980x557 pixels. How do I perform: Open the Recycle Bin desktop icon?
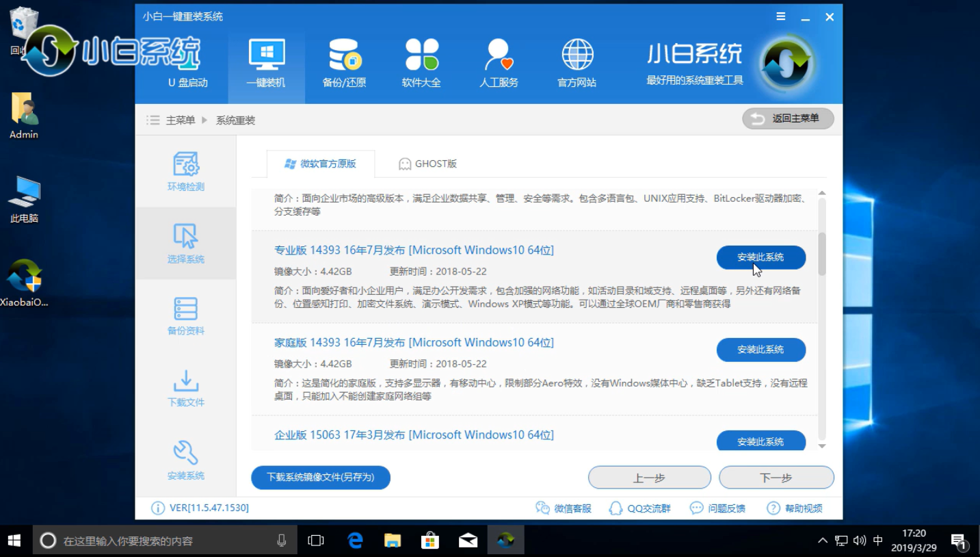click(24, 31)
